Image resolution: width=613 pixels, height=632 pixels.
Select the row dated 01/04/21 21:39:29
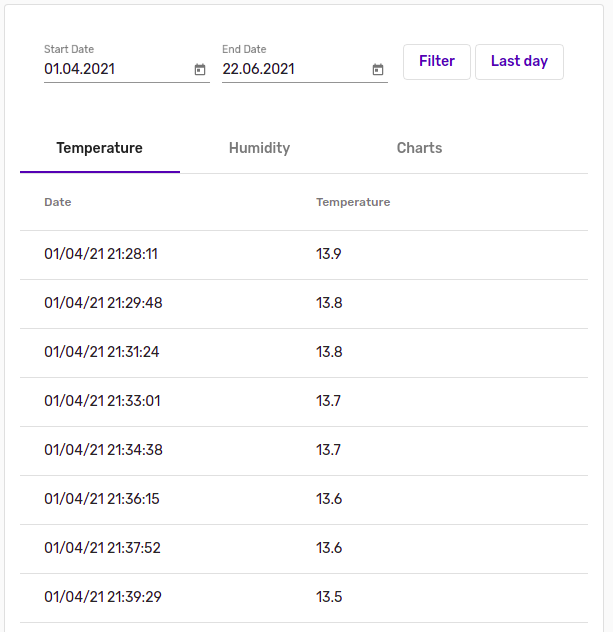pyautogui.click(x=304, y=598)
